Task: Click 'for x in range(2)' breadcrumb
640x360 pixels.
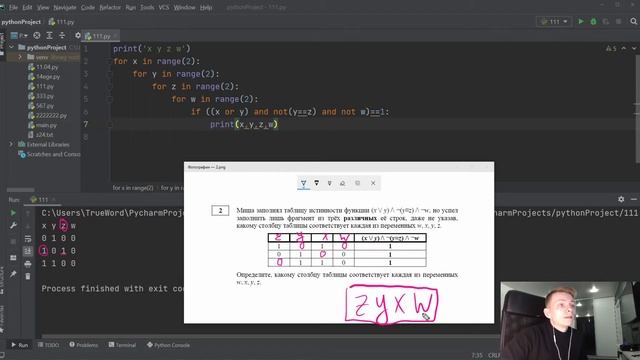Action: point(133,188)
